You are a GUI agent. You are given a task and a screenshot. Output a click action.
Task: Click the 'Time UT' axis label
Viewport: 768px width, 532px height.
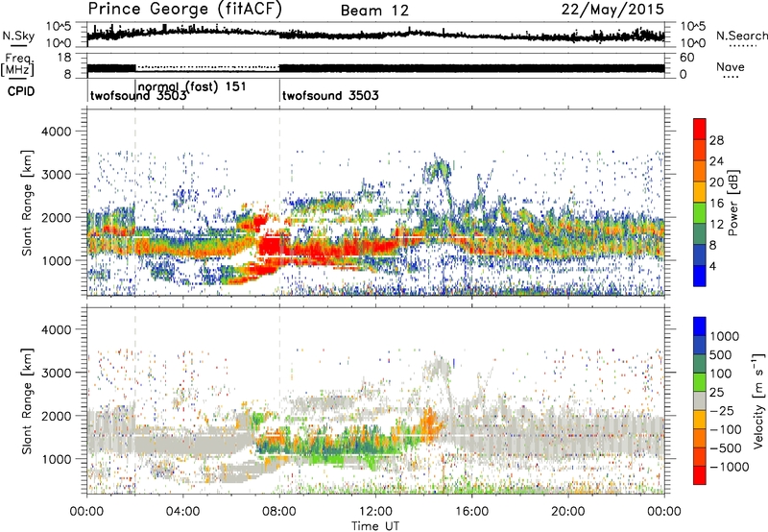click(375, 526)
